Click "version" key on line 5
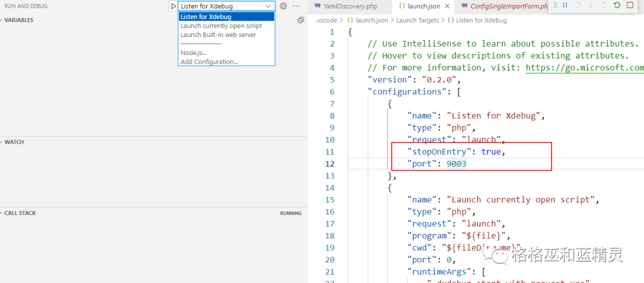Image resolution: width=644 pixels, height=283 pixels. coord(390,80)
